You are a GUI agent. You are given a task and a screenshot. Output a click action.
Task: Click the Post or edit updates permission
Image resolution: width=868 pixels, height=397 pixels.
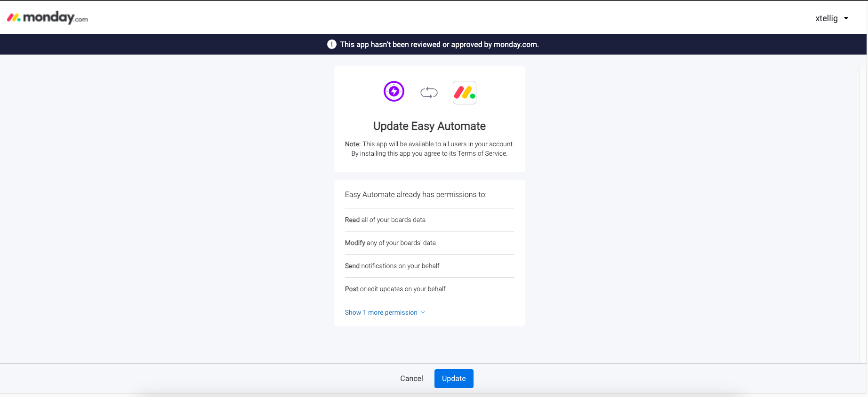coord(395,289)
